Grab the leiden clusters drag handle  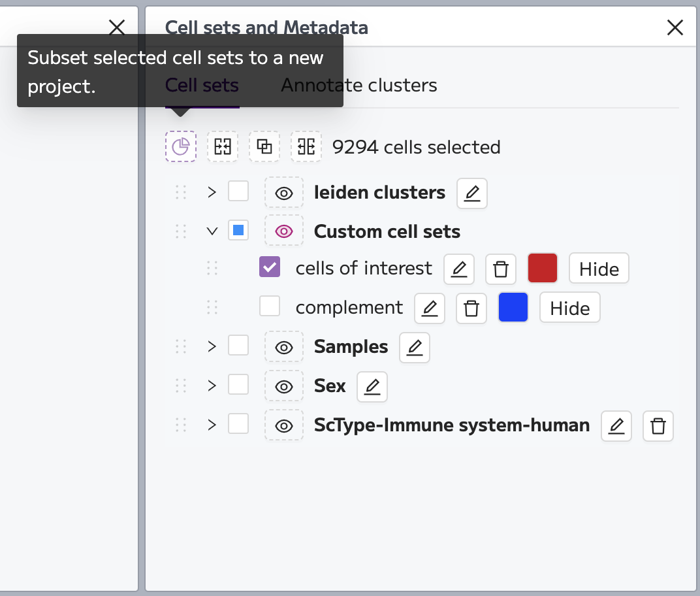pos(181,192)
